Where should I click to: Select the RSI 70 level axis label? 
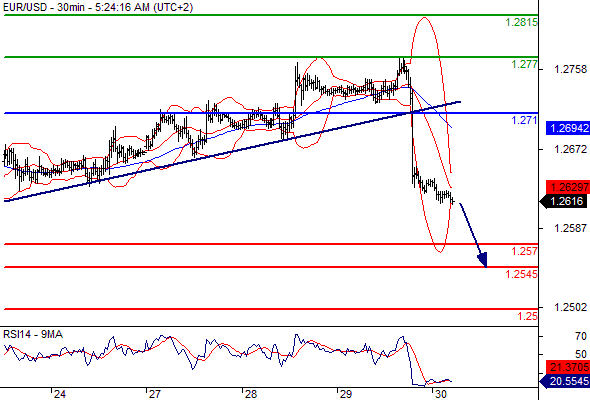581,336
